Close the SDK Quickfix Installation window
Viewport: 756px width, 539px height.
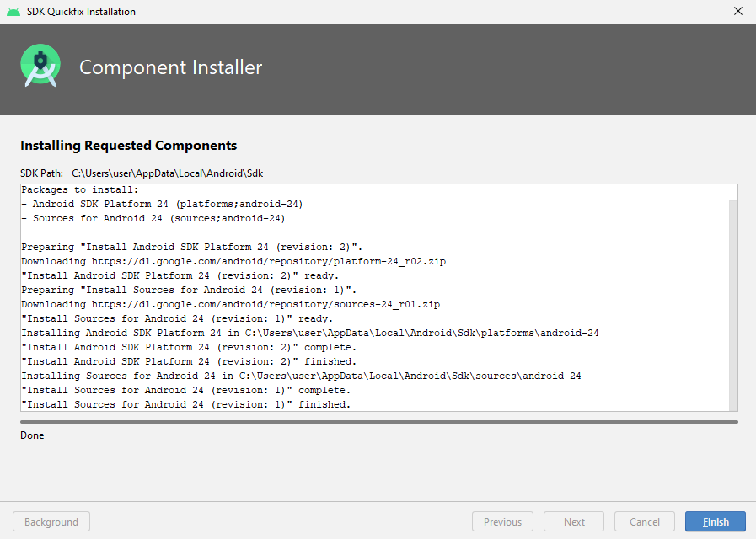738,11
